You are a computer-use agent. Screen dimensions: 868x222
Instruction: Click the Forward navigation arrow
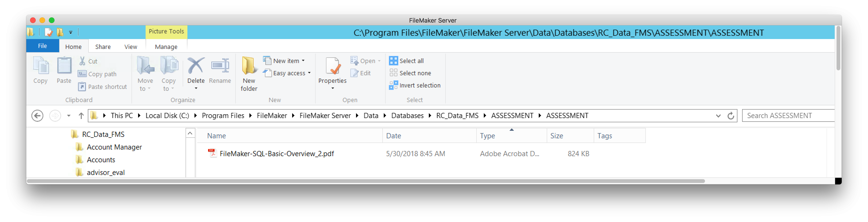pos(55,116)
